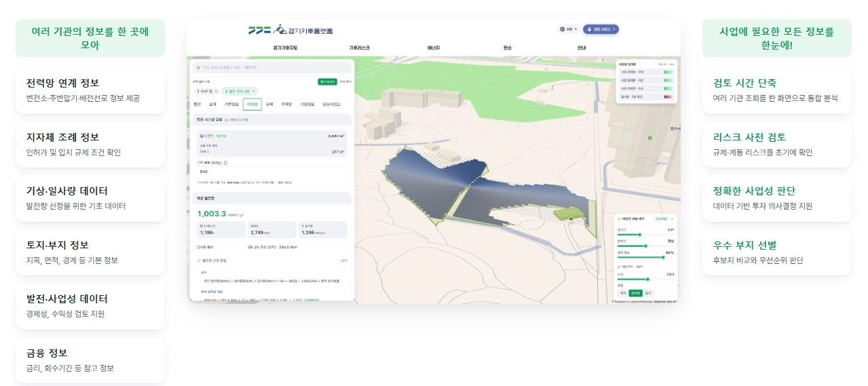Click the 기상·일사량 데이터 card
This screenshot has height=386, width=868.
point(90,198)
